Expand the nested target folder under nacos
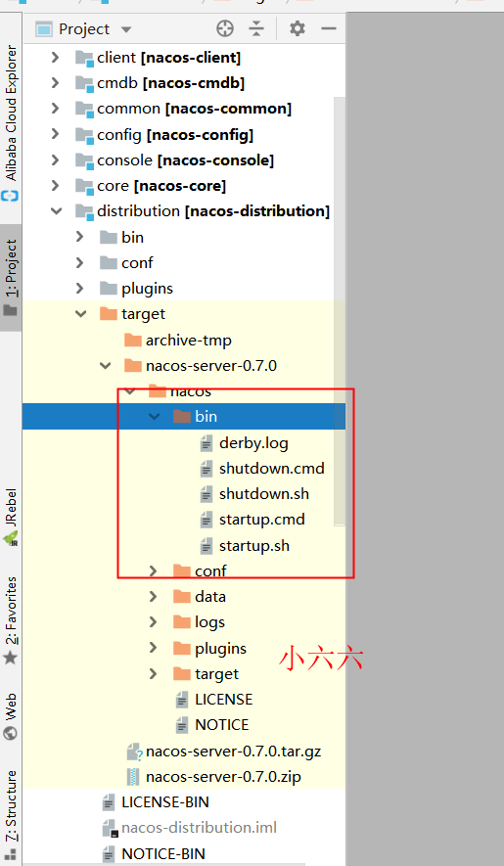 [153, 674]
